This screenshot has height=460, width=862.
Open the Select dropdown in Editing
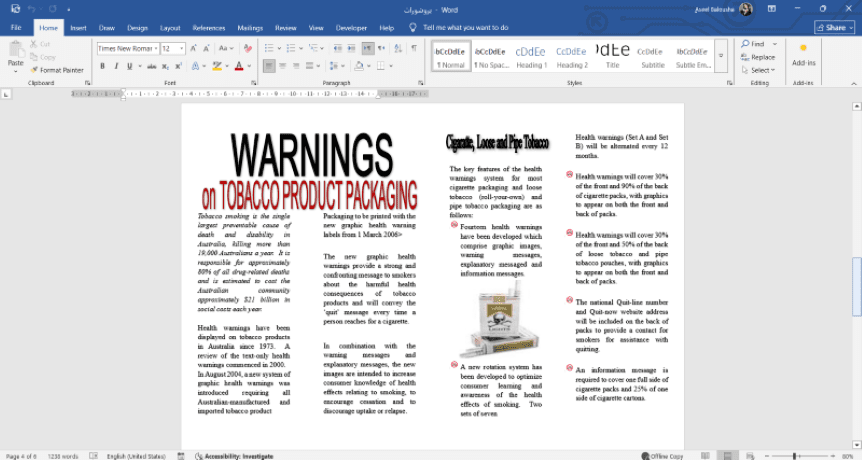(760, 70)
